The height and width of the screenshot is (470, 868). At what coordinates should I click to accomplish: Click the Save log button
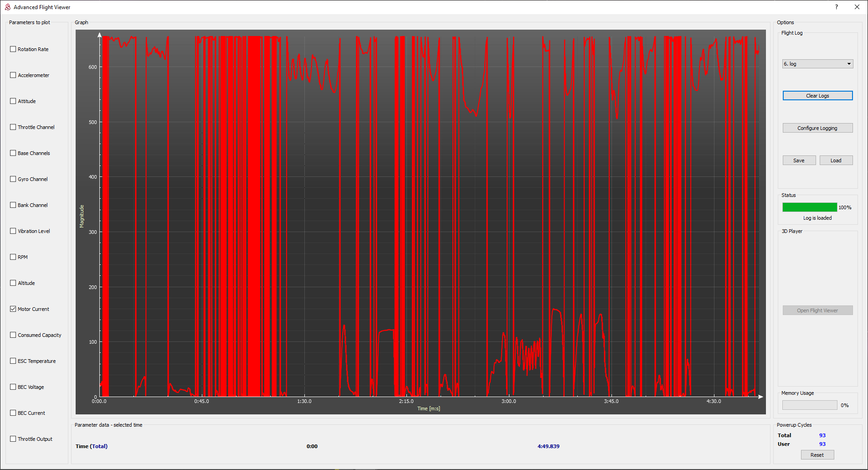799,160
